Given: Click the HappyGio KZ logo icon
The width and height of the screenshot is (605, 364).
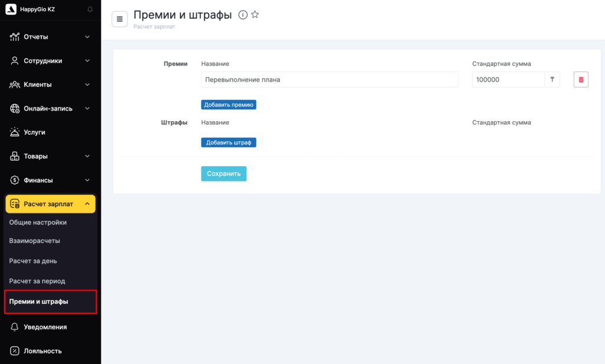Looking at the screenshot, I should (x=11, y=9).
